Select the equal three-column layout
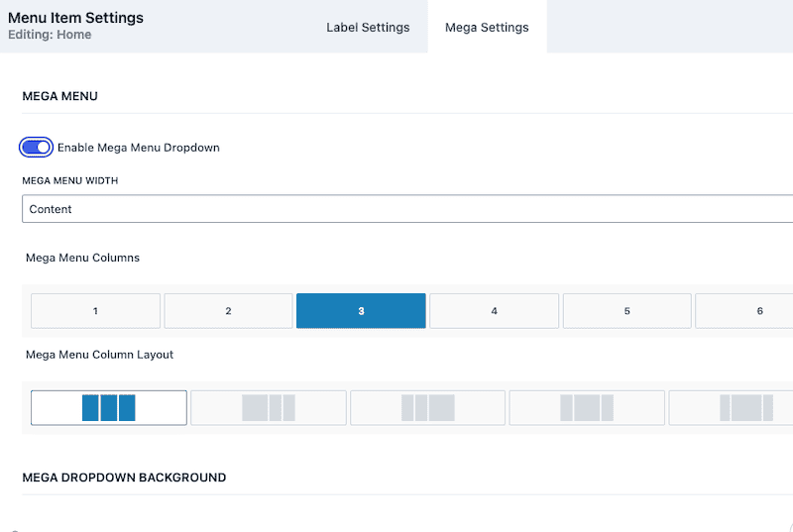 [x=109, y=408]
